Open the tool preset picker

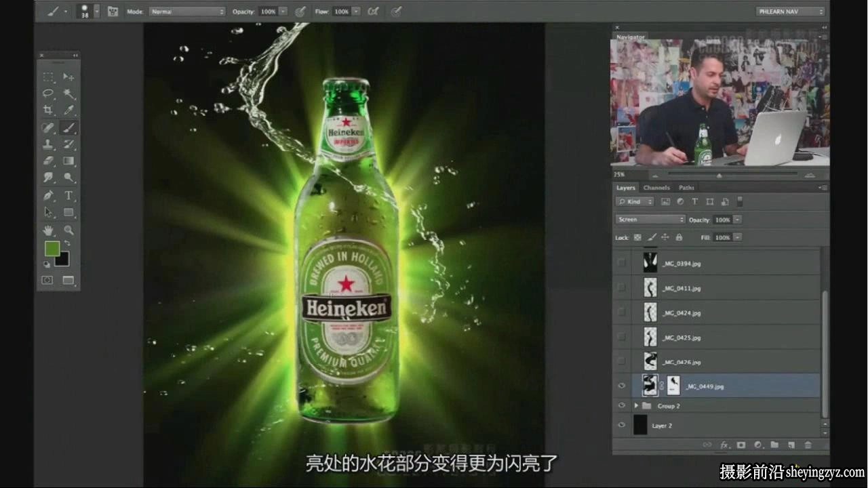click(55, 12)
